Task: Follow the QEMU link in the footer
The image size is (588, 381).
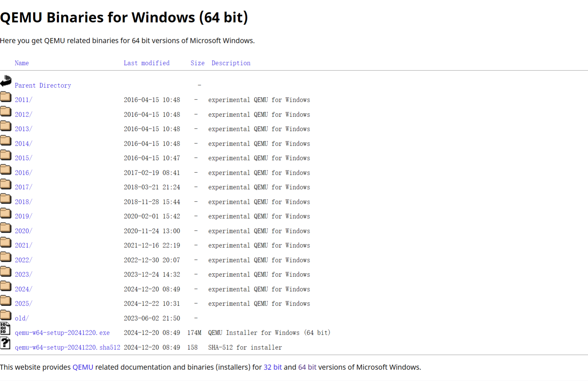Action: point(83,367)
